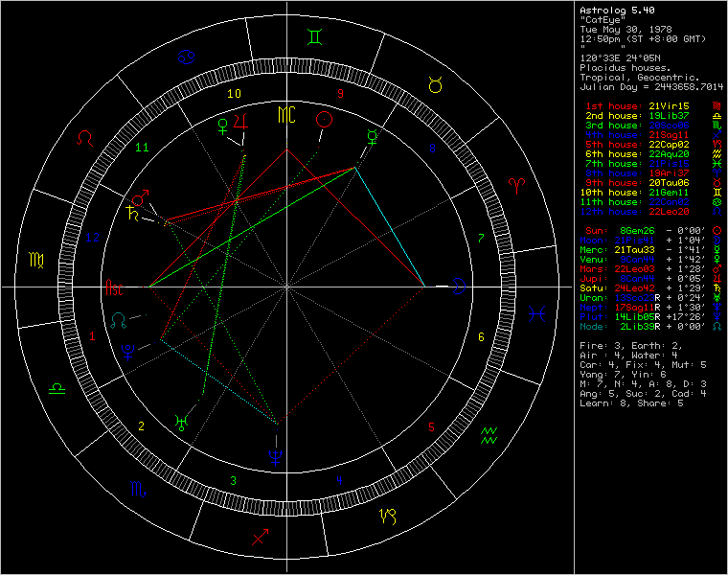Click the Uran 13Sco23R row
Screen dimensions: 728x575
point(651,298)
